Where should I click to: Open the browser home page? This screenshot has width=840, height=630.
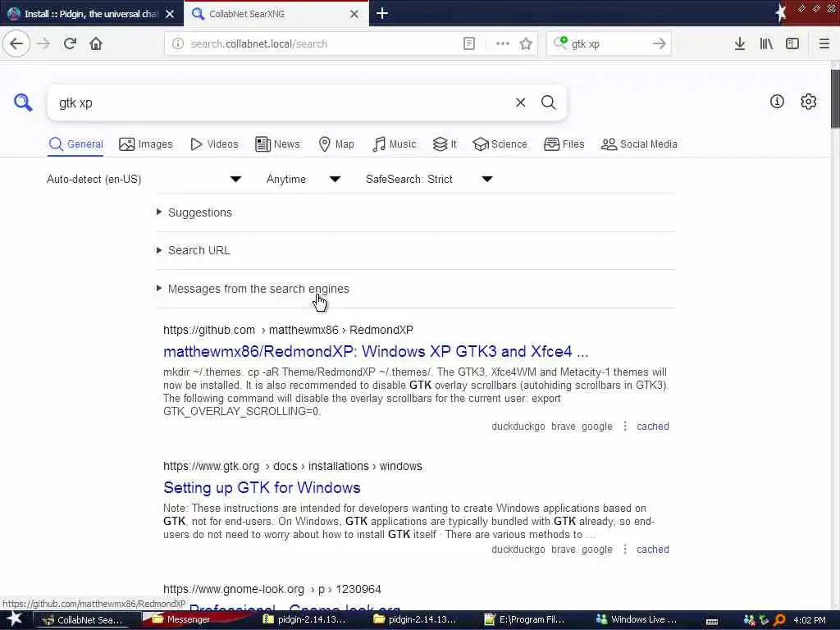point(96,43)
